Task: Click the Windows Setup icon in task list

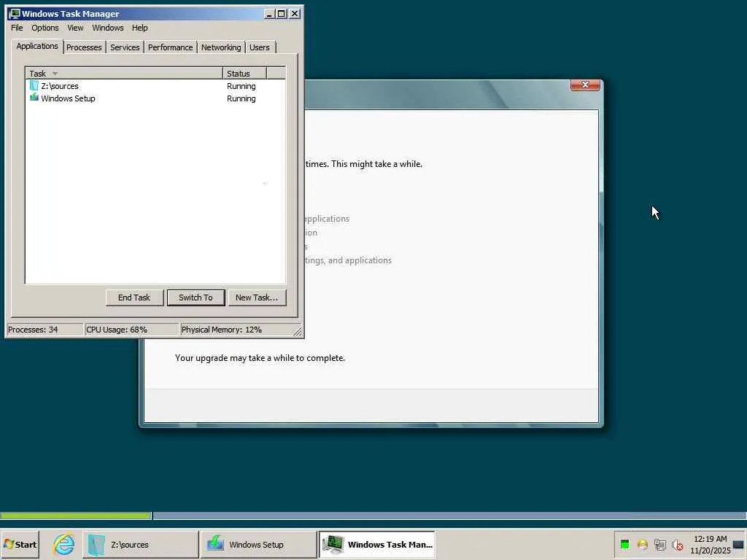Action: pos(34,98)
